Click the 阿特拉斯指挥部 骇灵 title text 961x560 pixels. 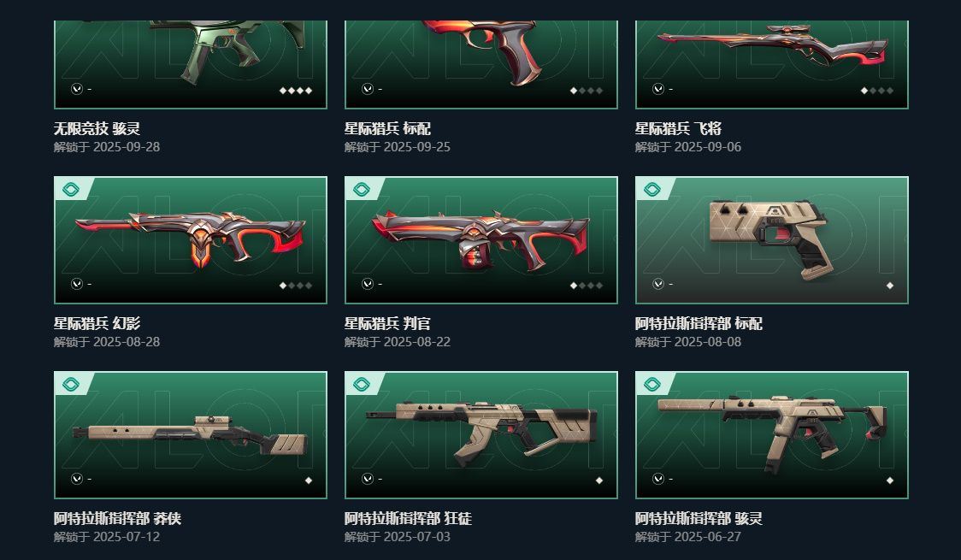tap(699, 518)
